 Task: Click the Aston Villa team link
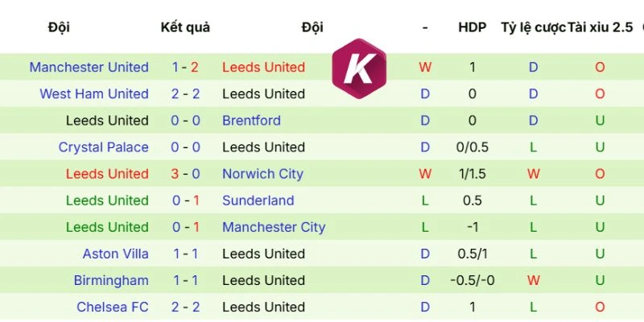click(x=115, y=254)
